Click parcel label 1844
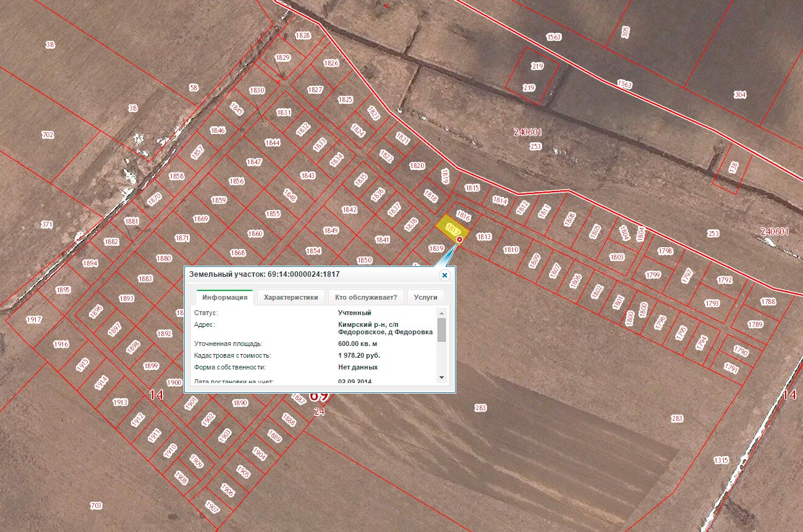Screen dimensions: 803x532 (x=273, y=143)
